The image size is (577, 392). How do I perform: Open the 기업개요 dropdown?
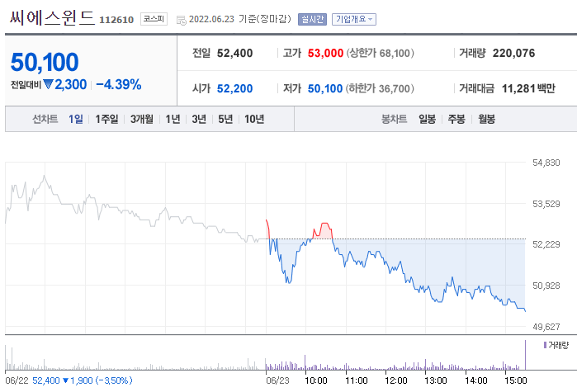click(x=354, y=19)
